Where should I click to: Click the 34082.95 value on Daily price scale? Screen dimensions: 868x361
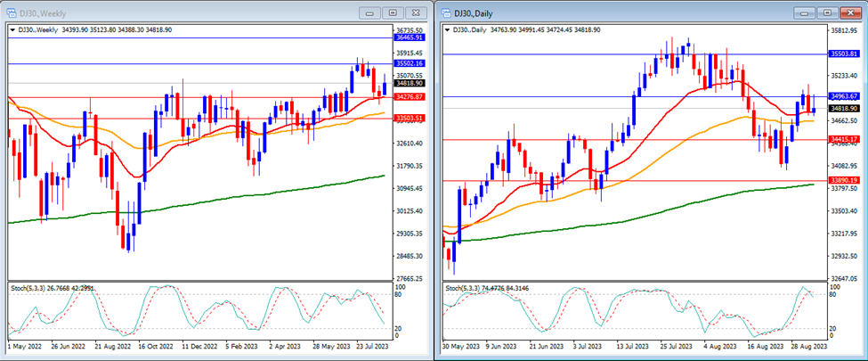[x=844, y=166]
